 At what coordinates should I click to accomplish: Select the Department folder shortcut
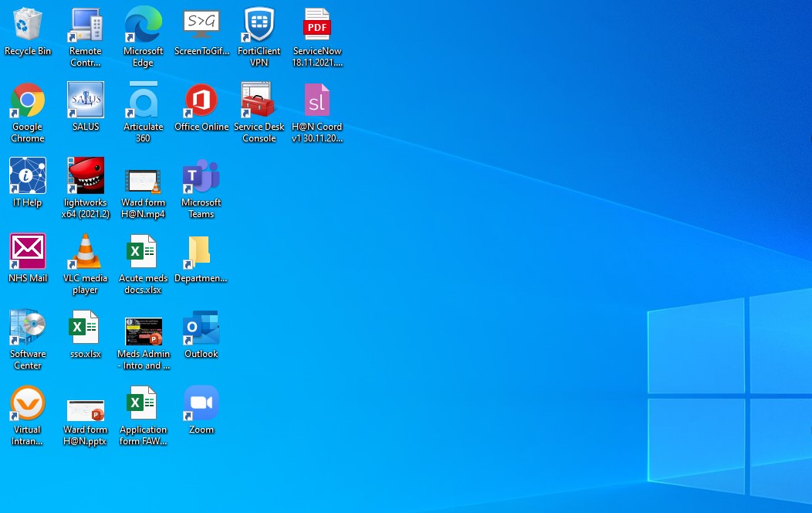pyautogui.click(x=199, y=253)
